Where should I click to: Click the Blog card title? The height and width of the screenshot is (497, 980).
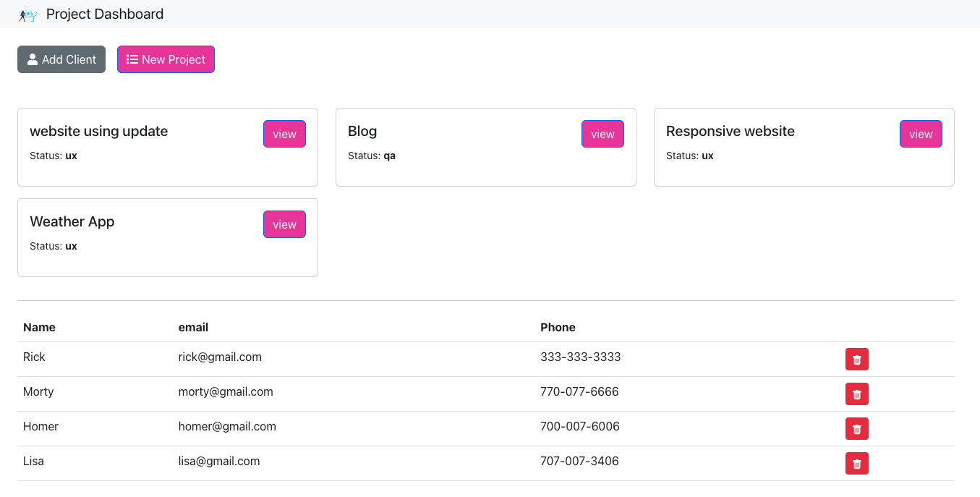(362, 131)
